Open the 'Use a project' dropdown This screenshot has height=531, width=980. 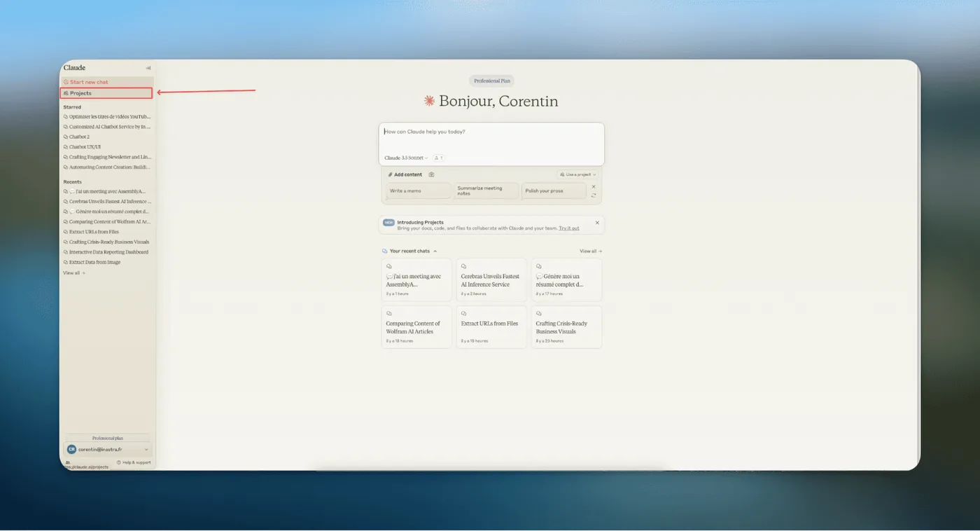(578, 174)
